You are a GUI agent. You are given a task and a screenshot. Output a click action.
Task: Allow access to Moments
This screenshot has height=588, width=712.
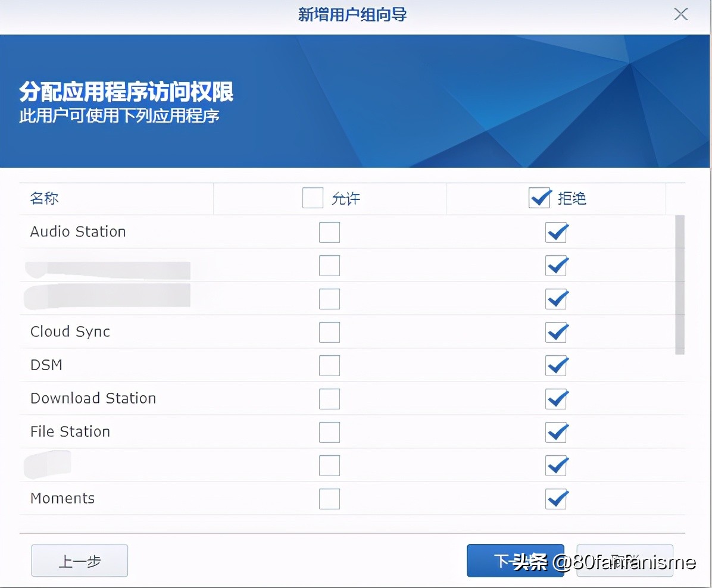[x=329, y=499]
